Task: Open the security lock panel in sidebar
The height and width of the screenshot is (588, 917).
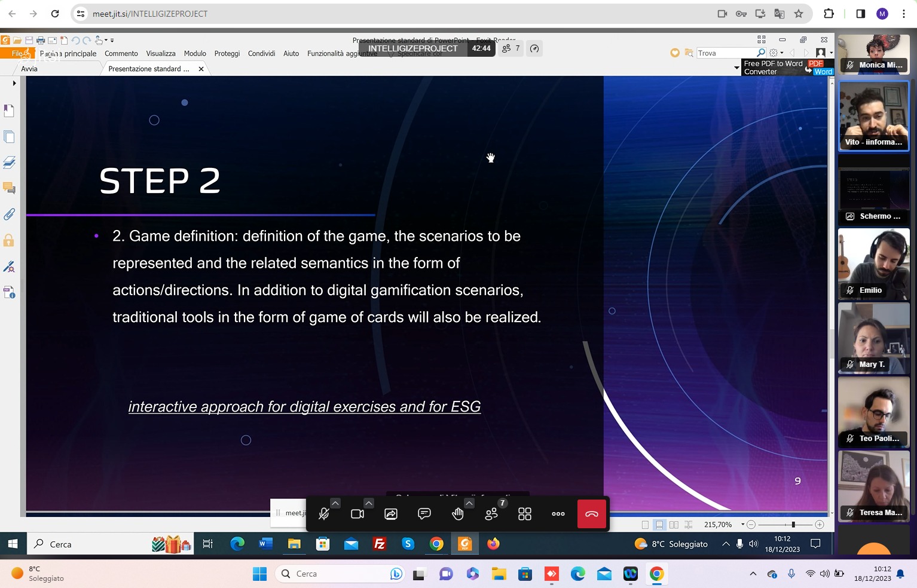Action: coord(9,240)
